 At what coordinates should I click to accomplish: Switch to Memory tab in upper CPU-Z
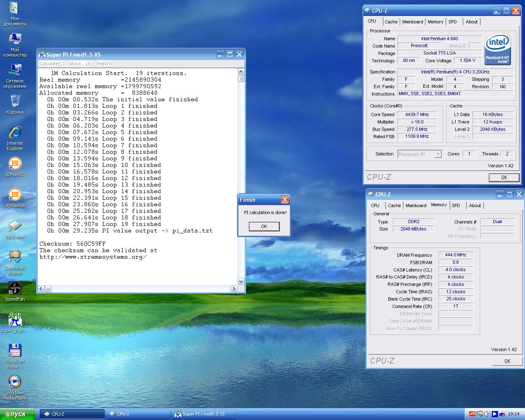point(435,22)
